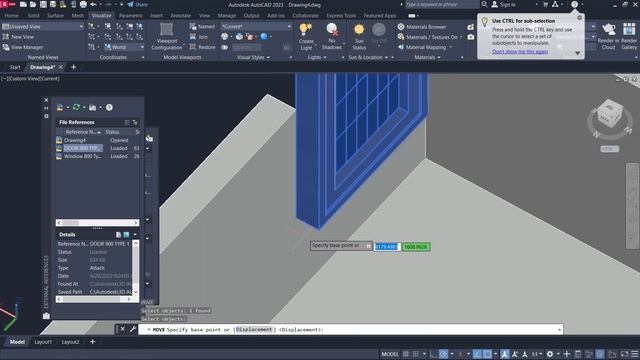This screenshot has height=360, width=640.
Task: Click the ViewCube in the viewport
Action: pyautogui.click(x=610, y=114)
